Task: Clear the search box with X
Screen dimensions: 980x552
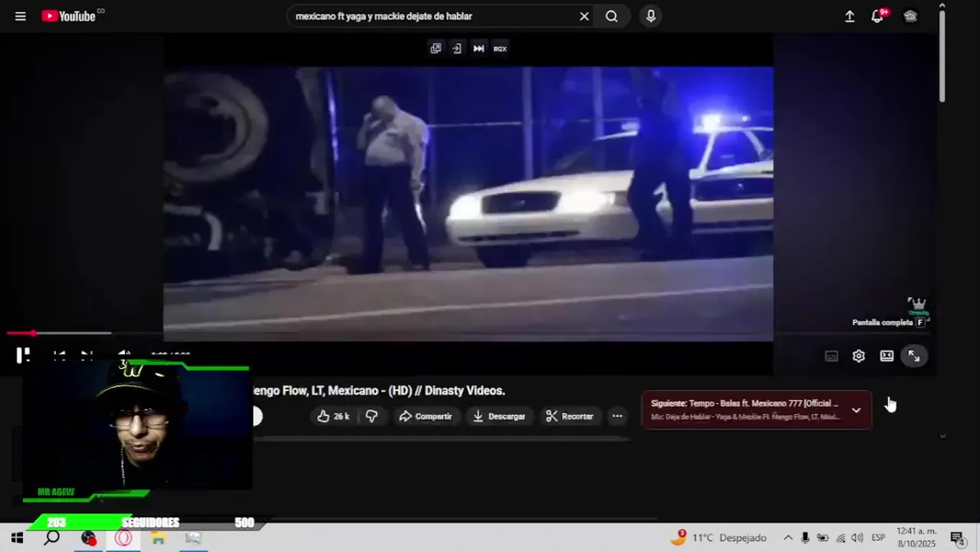Action: click(x=584, y=16)
